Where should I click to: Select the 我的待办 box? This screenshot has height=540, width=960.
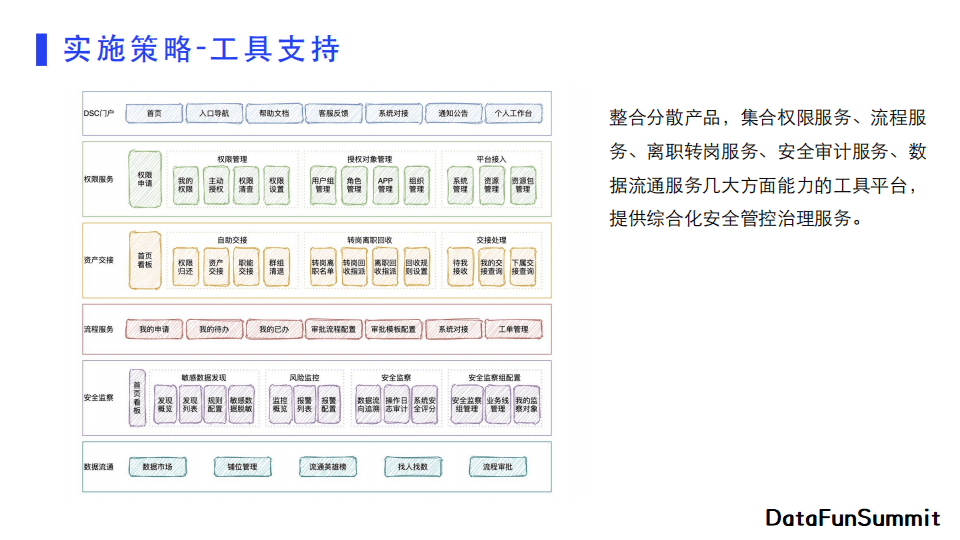click(214, 329)
